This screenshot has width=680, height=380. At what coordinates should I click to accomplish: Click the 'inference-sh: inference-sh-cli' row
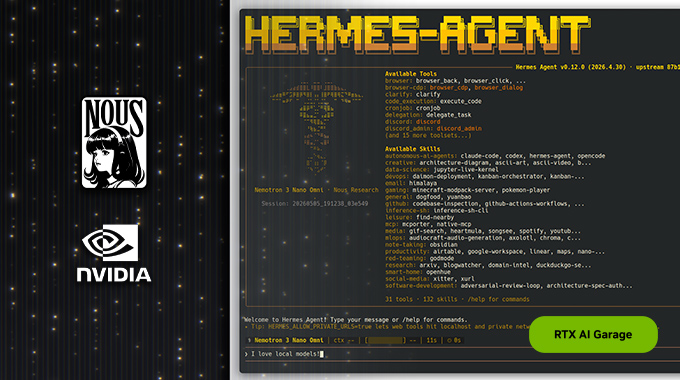point(436,210)
